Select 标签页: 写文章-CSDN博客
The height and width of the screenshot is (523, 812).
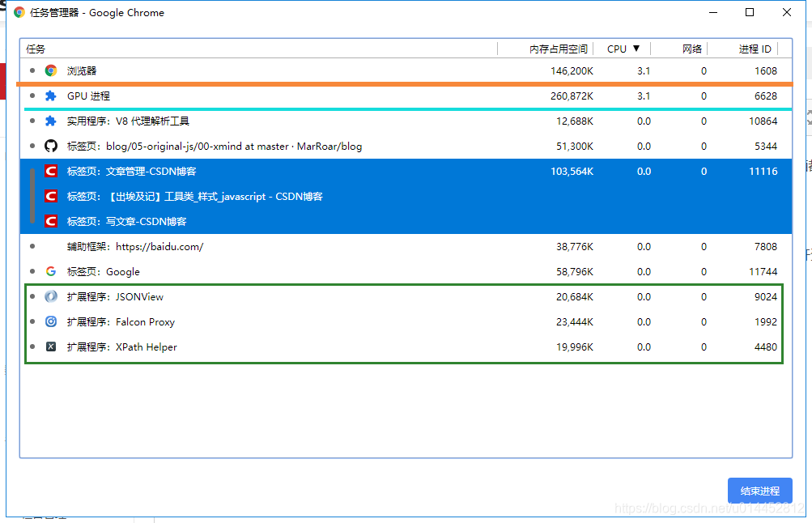click(x=127, y=222)
